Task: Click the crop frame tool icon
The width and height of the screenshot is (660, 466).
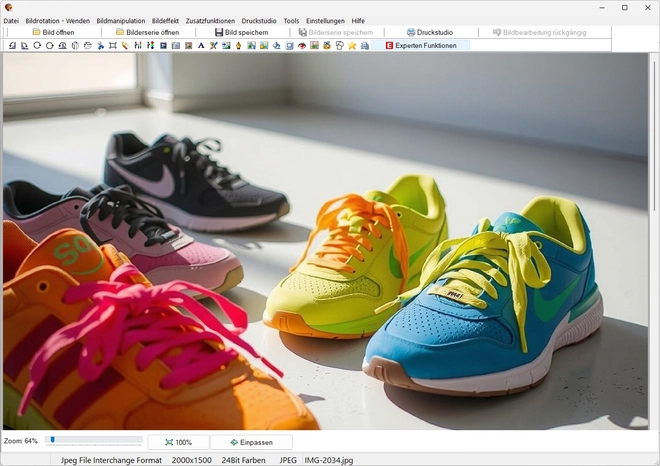Action: click(112, 45)
